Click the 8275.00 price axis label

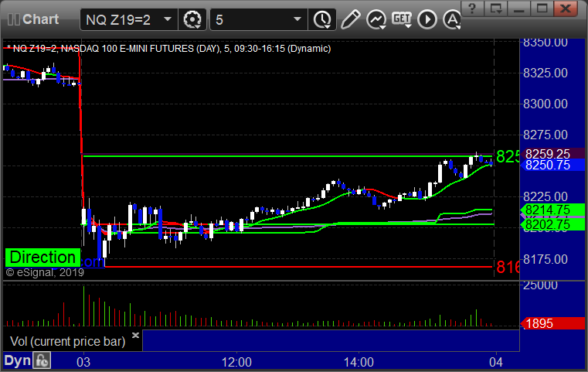546,135
